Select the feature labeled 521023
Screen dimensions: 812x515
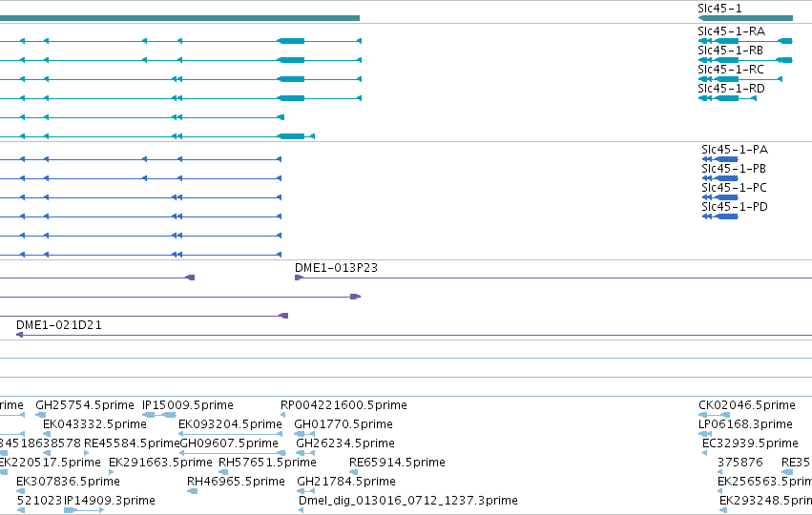(39, 501)
